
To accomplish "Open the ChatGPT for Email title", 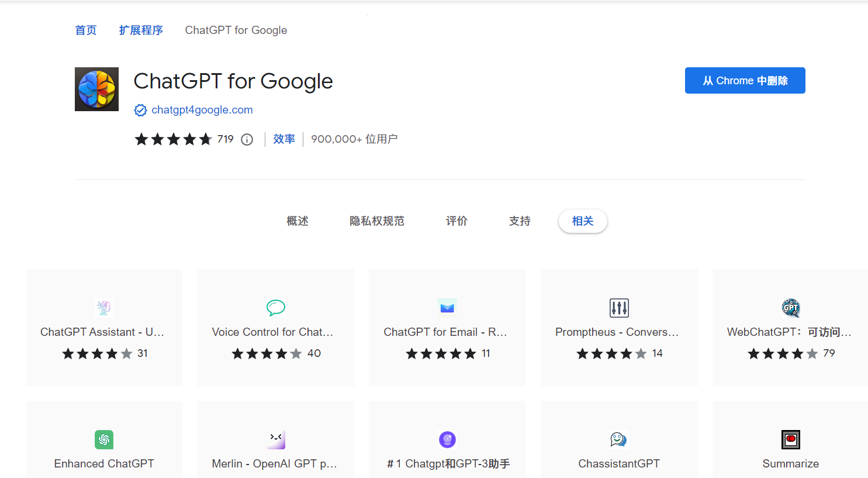I will coord(445,332).
